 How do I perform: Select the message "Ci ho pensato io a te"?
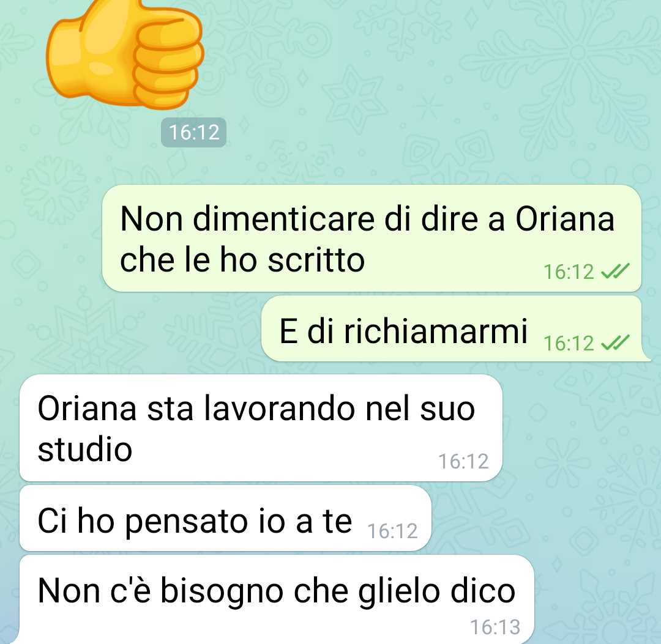point(225,518)
